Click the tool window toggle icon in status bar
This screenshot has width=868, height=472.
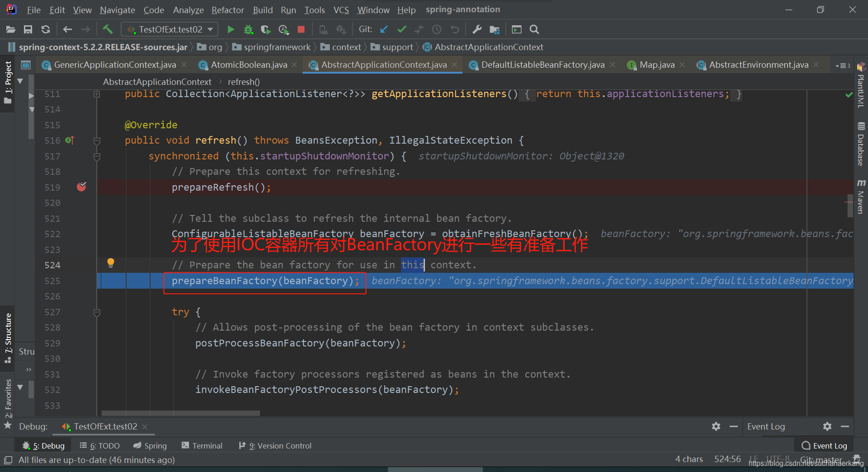coord(8,460)
